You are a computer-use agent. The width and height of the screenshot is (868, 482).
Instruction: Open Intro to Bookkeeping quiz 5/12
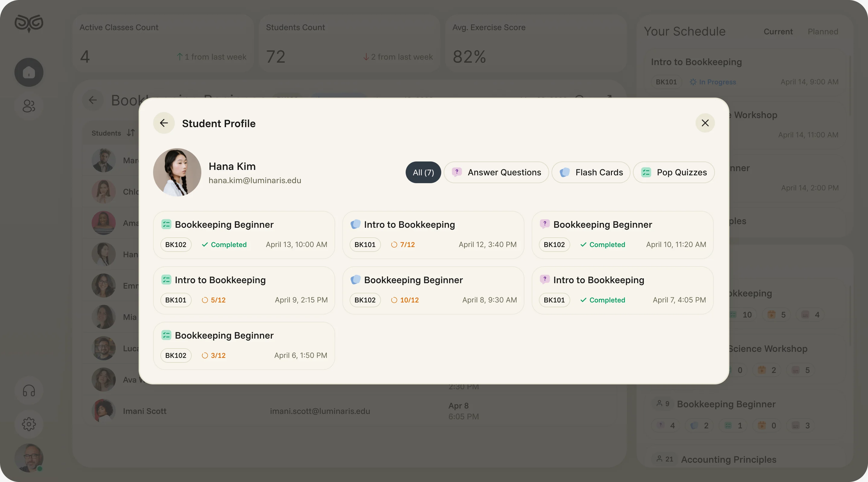244,290
